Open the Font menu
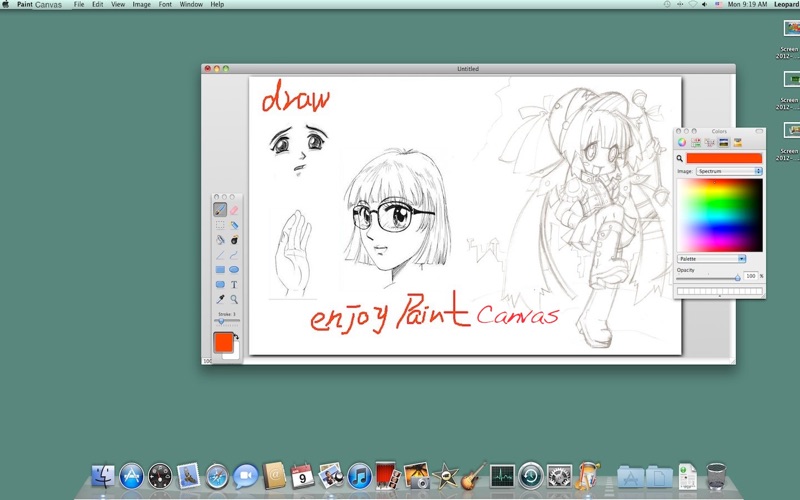The image size is (800, 500). click(165, 5)
